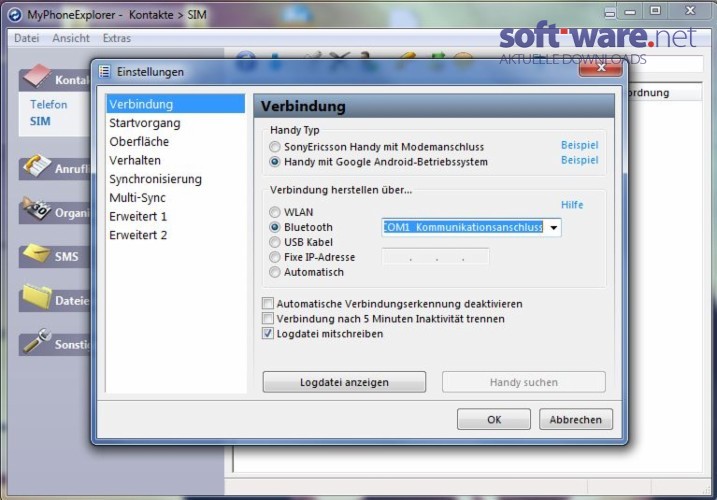Select the Fixe IP-Adresse radio button

pyautogui.click(x=274, y=257)
